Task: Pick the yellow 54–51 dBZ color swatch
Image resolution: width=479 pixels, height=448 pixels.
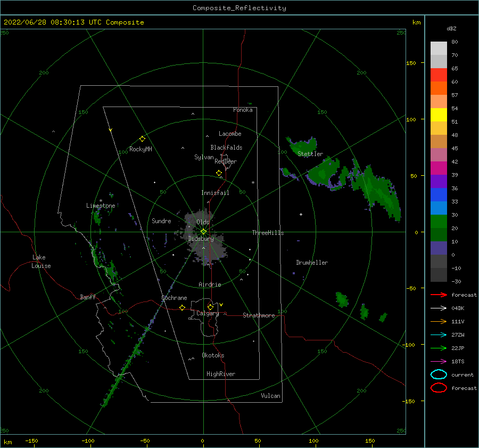Action: 439,115
